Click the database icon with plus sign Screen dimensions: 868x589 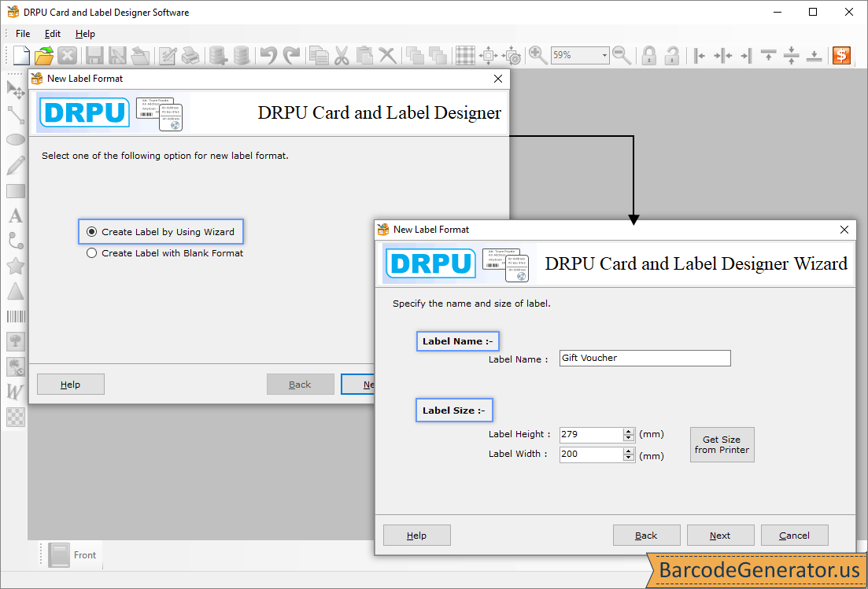click(x=218, y=55)
